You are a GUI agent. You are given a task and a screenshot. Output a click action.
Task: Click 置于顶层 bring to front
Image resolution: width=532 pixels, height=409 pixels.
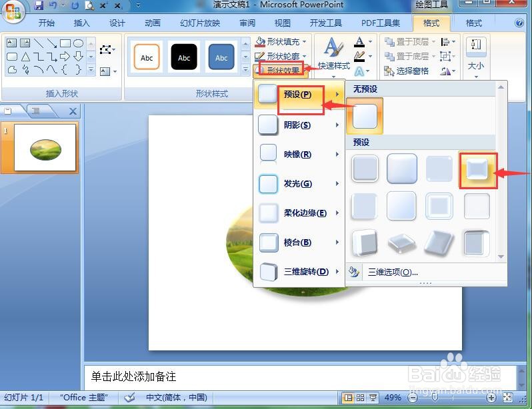click(410, 42)
